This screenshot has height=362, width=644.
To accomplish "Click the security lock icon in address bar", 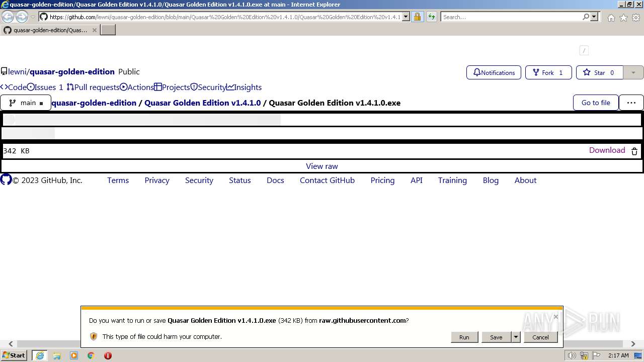I will click(417, 17).
